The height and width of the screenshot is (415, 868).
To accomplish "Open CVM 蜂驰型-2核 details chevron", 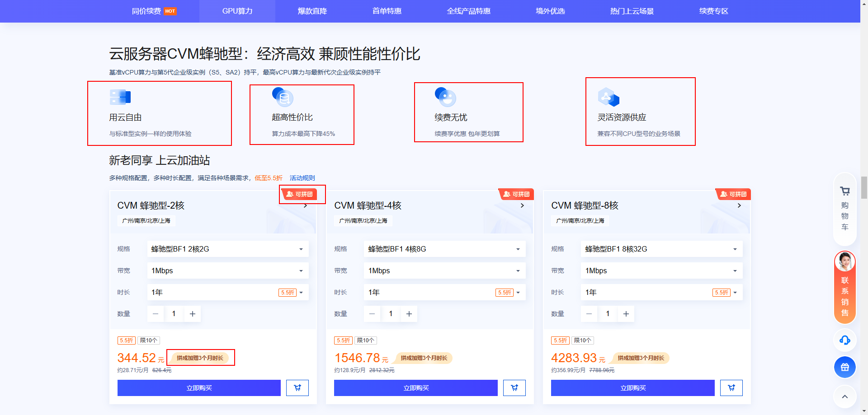I will click(306, 205).
